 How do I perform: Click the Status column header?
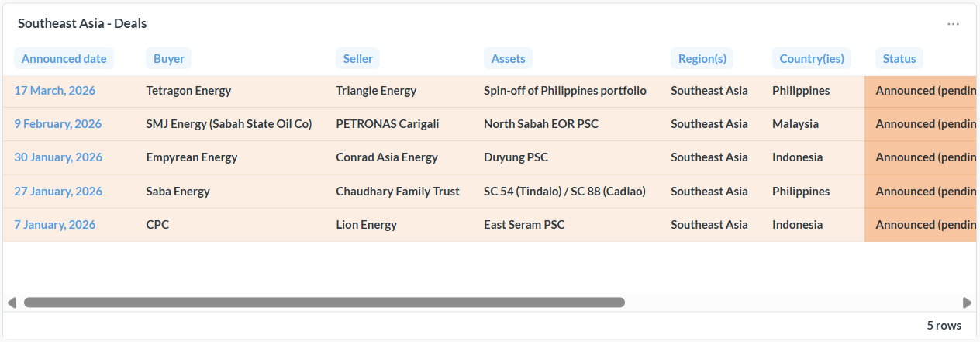[899, 58]
